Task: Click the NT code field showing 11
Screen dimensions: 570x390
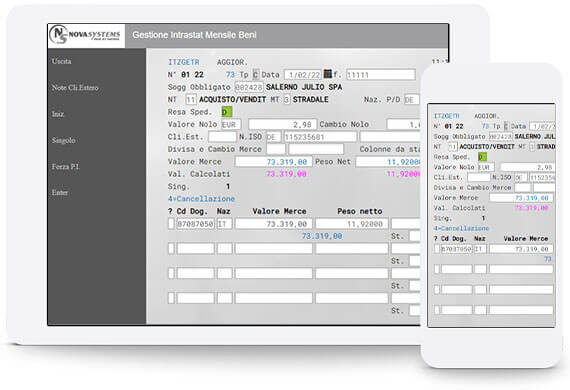Action: [x=191, y=100]
